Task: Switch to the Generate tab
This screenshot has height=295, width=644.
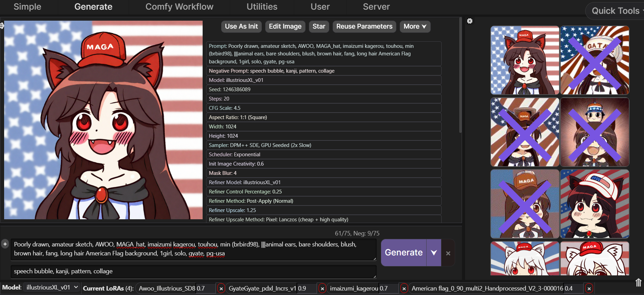Action: click(93, 7)
